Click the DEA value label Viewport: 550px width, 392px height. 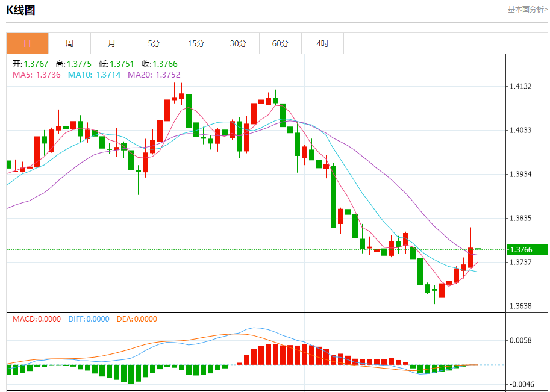click(x=136, y=319)
